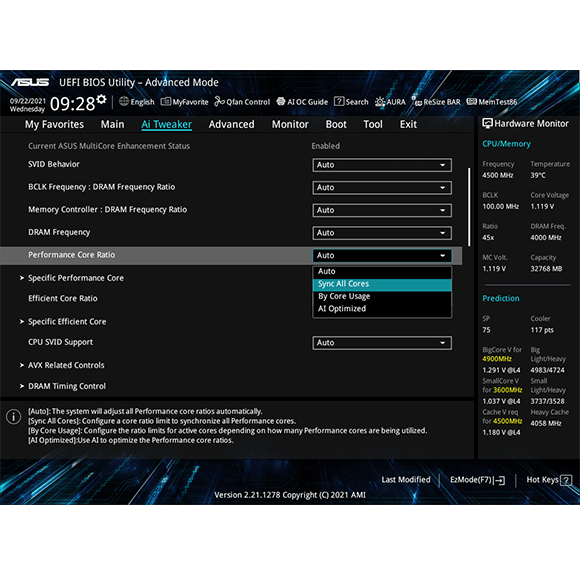Click the Prediction section heading

501,299
